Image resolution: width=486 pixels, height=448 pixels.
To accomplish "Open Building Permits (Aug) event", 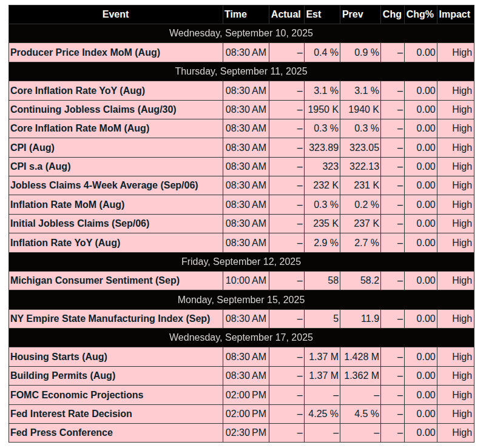I will (63, 375).
